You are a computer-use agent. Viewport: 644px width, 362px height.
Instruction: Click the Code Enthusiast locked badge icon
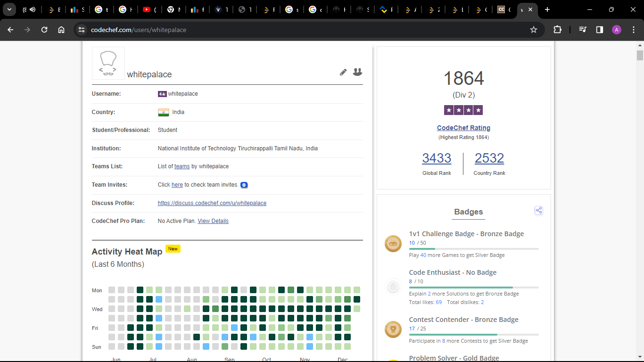click(x=393, y=286)
